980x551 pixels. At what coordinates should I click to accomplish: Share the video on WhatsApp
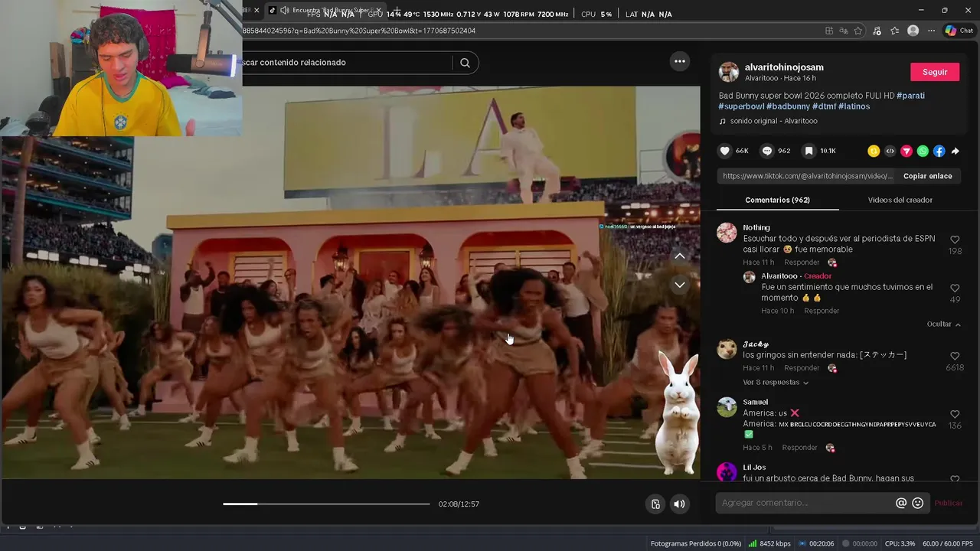click(x=923, y=152)
